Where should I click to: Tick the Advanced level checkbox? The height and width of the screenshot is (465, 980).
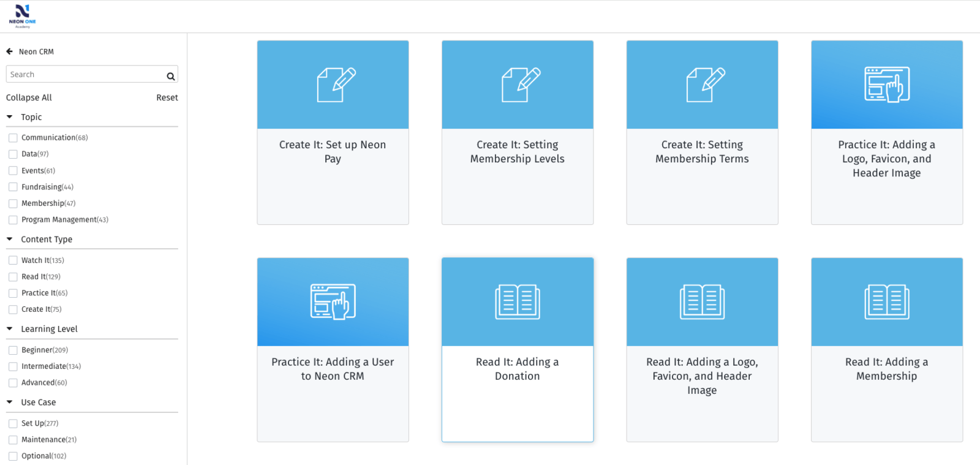[13, 383]
